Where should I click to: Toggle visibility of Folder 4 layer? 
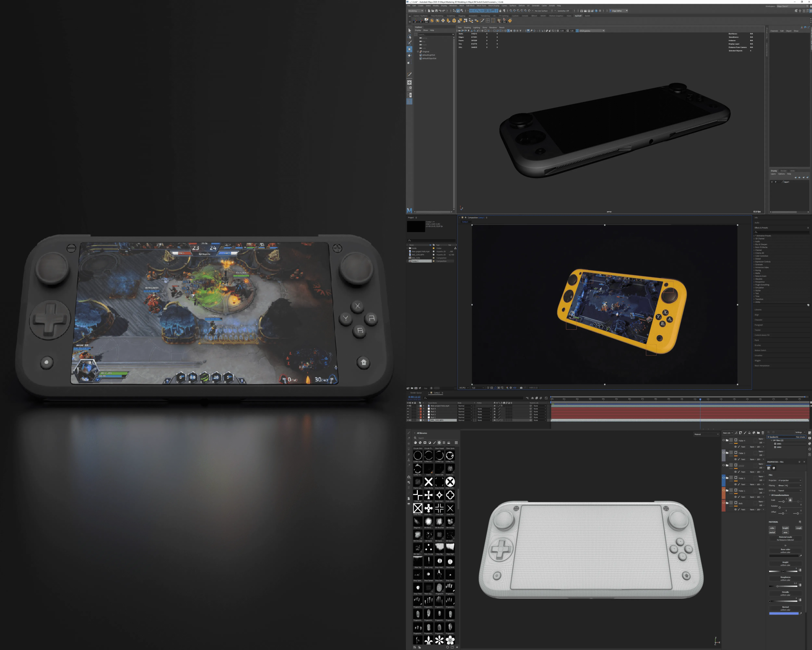723,440
